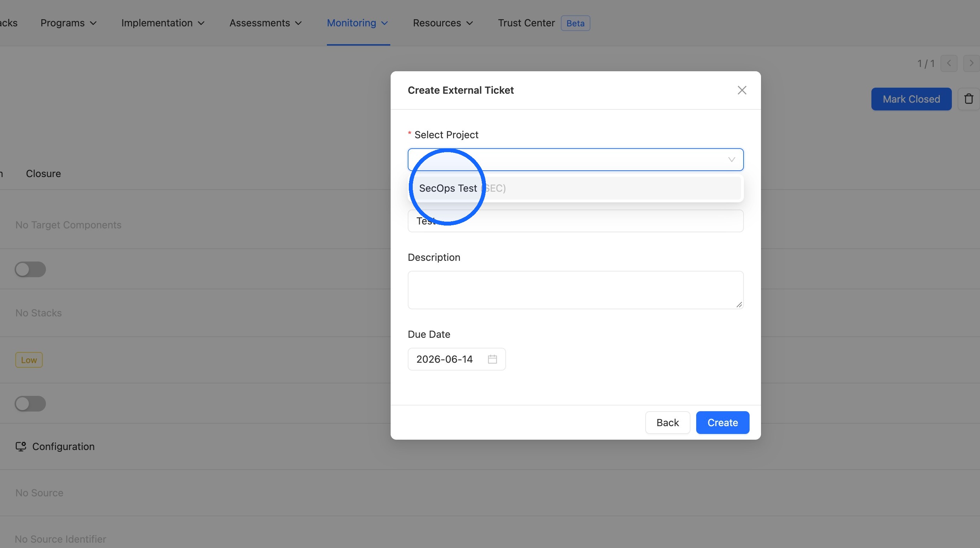Open Trust Center
Image resolution: width=980 pixels, height=548 pixels.
pos(526,23)
